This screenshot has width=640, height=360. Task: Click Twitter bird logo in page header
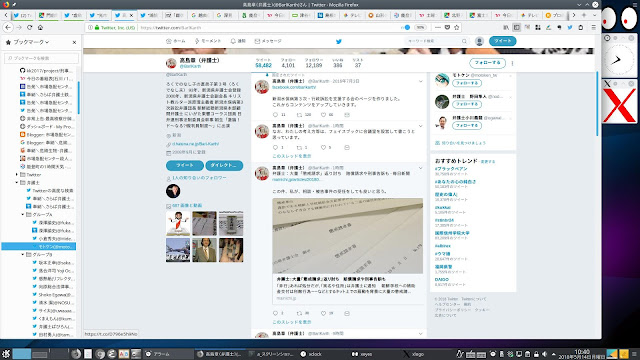point(338,41)
